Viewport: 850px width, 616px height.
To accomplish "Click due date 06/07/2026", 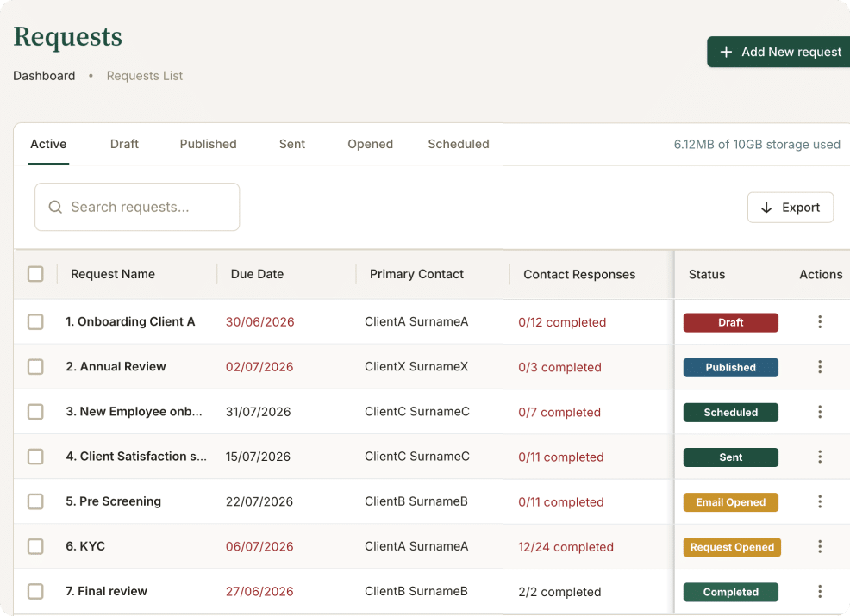I will click(x=259, y=547).
